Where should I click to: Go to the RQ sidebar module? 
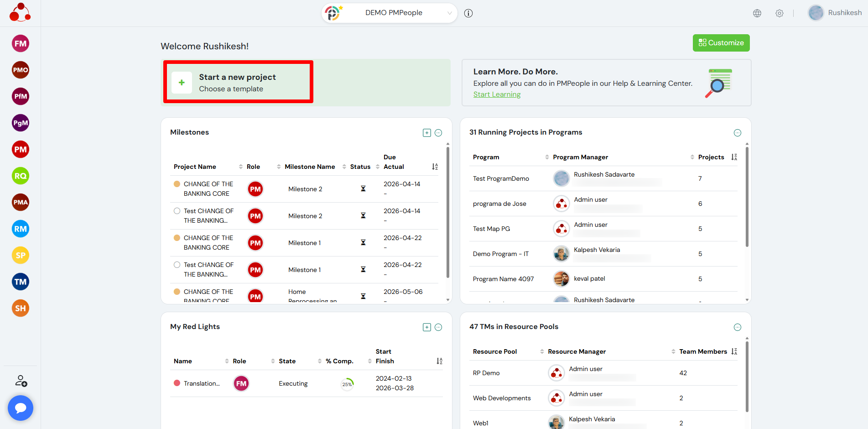pos(21,176)
